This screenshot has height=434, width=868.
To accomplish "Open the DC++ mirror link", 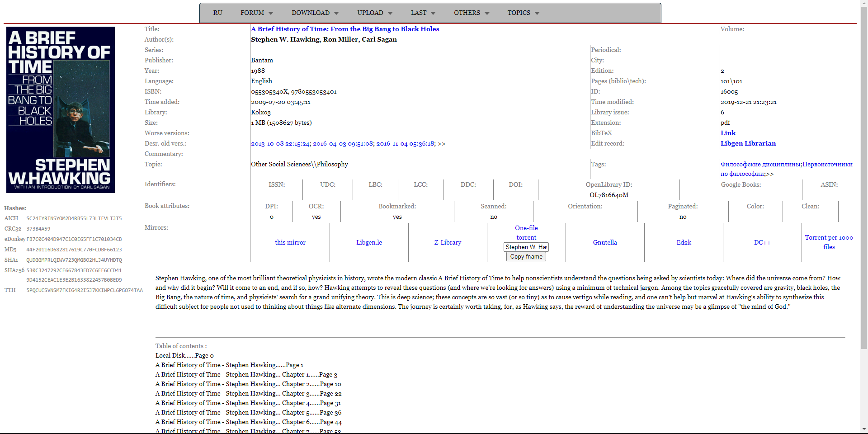I will pyautogui.click(x=762, y=242).
